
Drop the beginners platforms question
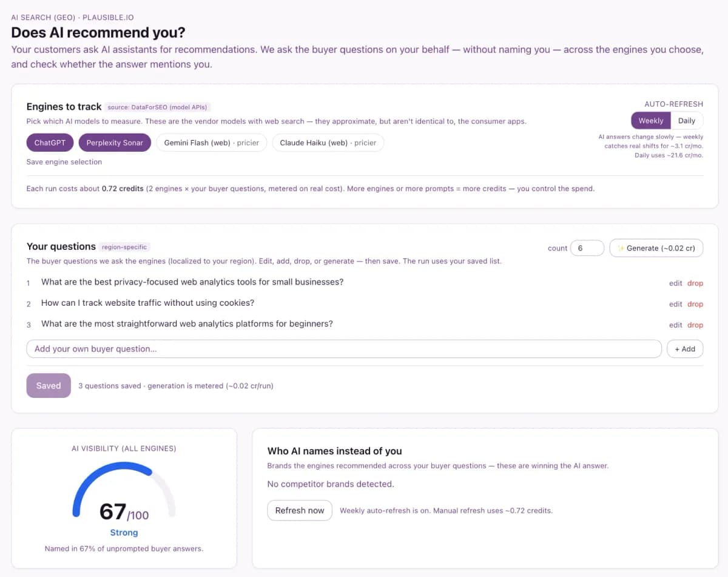[695, 325]
